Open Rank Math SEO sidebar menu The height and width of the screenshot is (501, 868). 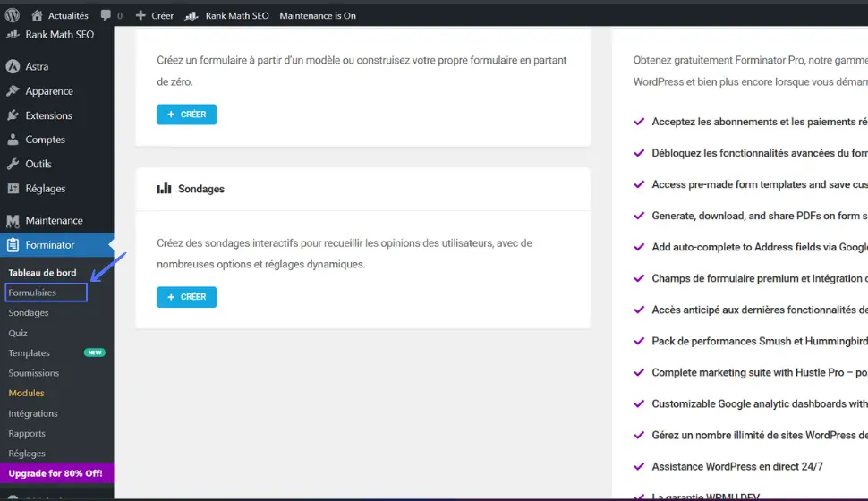(60, 34)
